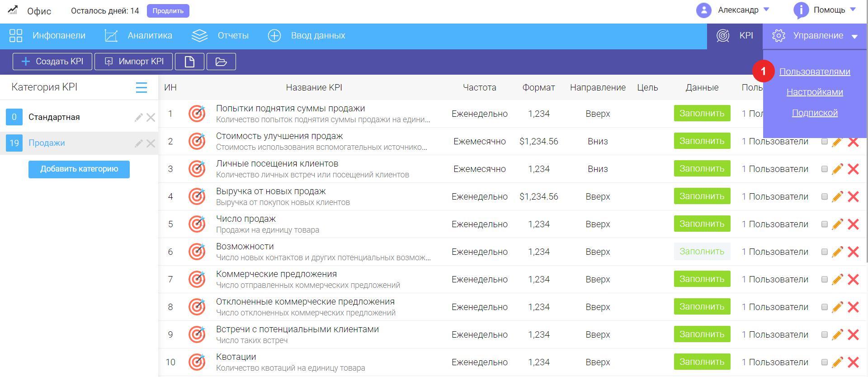
Task: Click Отклоненные коммерческие предложения KPI name
Action: [305, 302]
